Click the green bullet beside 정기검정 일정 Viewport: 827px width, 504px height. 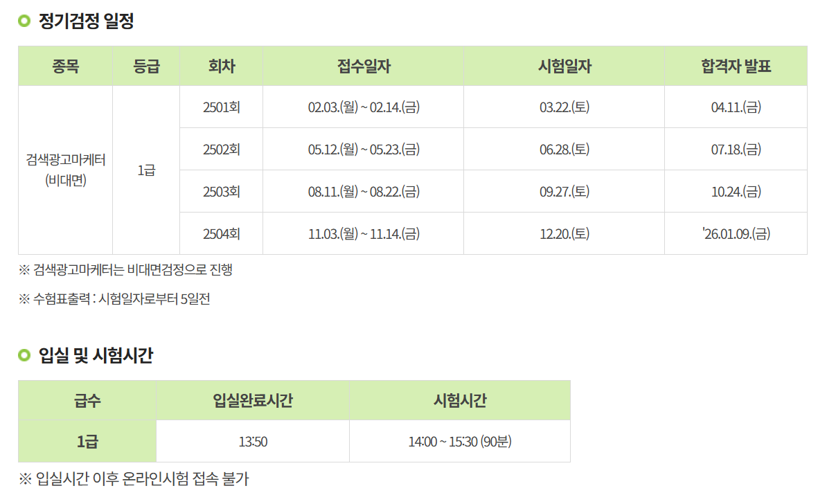point(24,21)
